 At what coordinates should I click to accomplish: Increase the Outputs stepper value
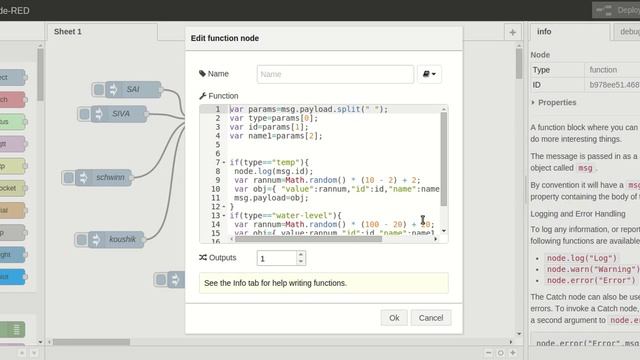click(301, 254)
